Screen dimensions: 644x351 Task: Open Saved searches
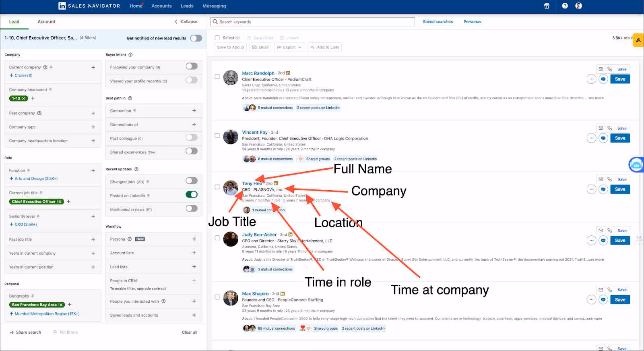(438, 22)
